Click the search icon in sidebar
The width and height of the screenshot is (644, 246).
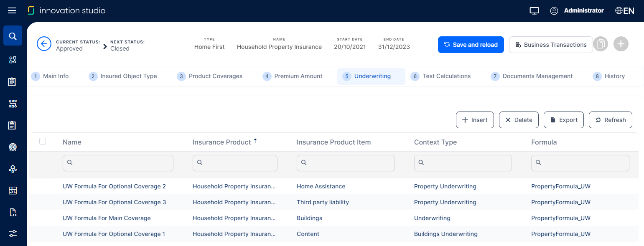click(x=13, y=36)
